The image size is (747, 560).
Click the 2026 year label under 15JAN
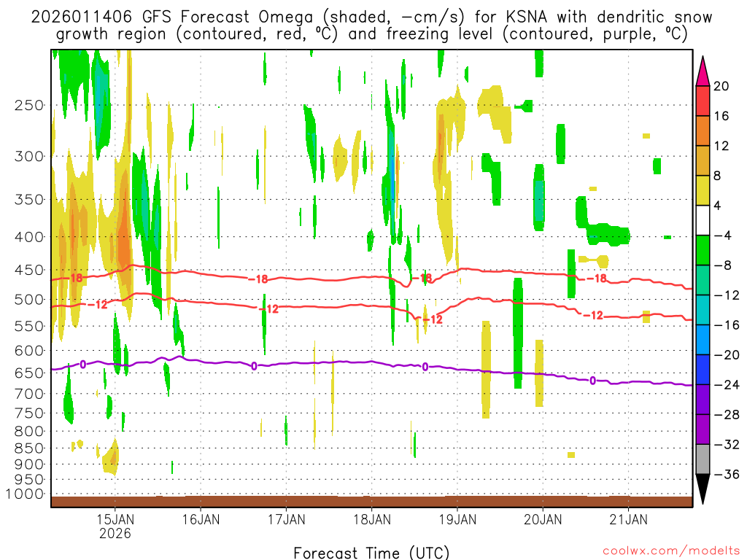[115, 533]
